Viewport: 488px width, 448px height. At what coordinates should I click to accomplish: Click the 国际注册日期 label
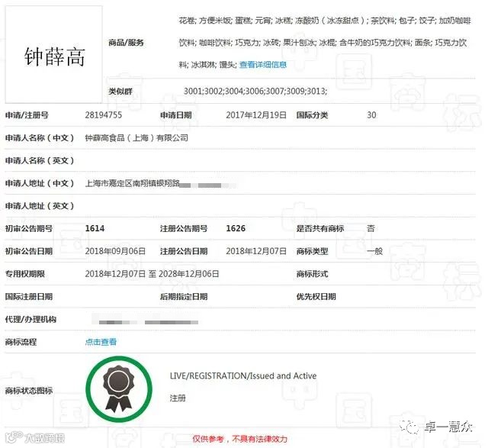(x=29, y=296)
